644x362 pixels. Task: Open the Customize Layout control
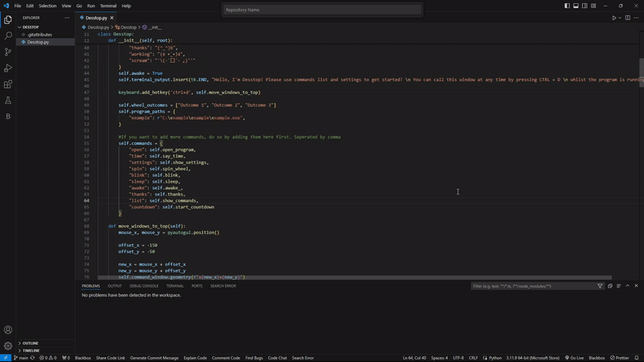click(593, 6)
